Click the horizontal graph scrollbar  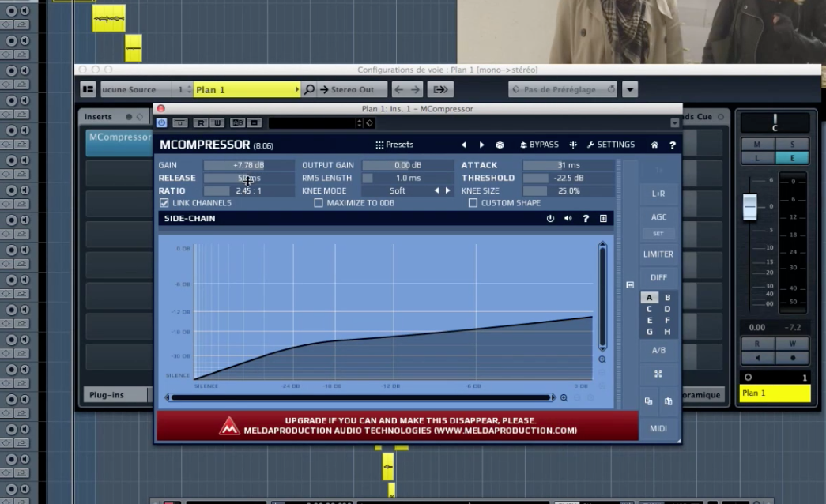click(361, 397)
